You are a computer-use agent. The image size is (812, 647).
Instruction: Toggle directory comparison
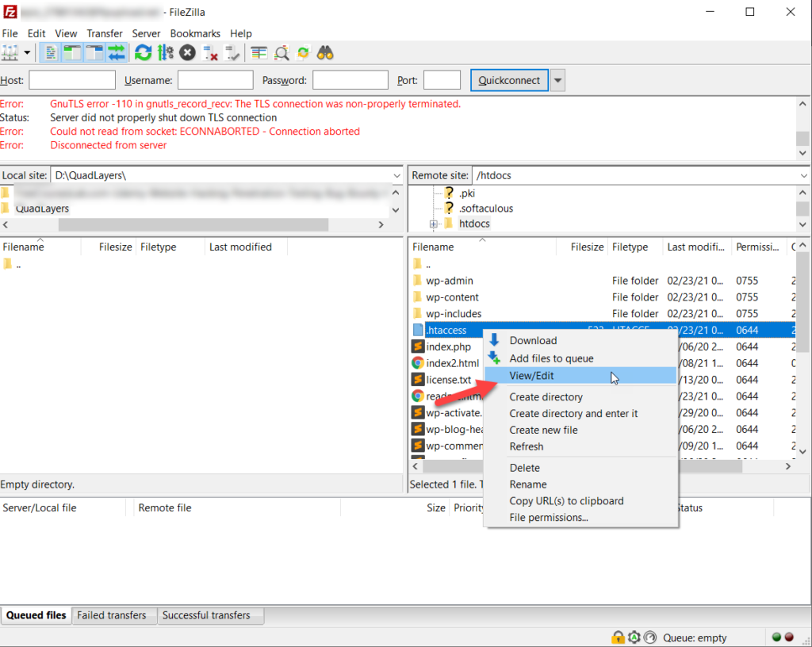282,53
